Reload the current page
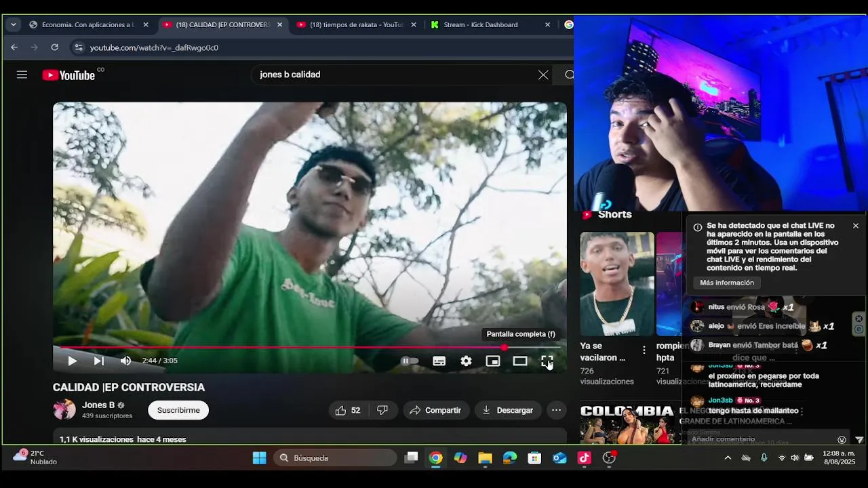This screenshot has height=488, width=868. coord(55,47)
